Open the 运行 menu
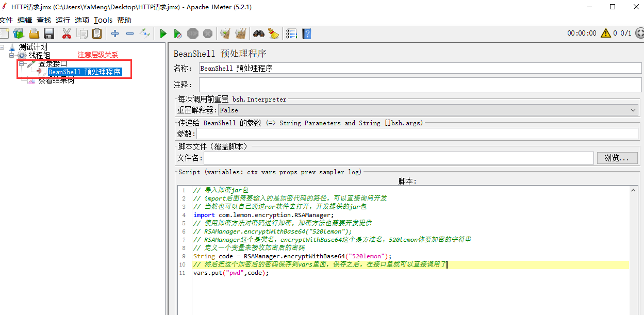The width and height of the screenshot is (644, 315). pos(62,20)
